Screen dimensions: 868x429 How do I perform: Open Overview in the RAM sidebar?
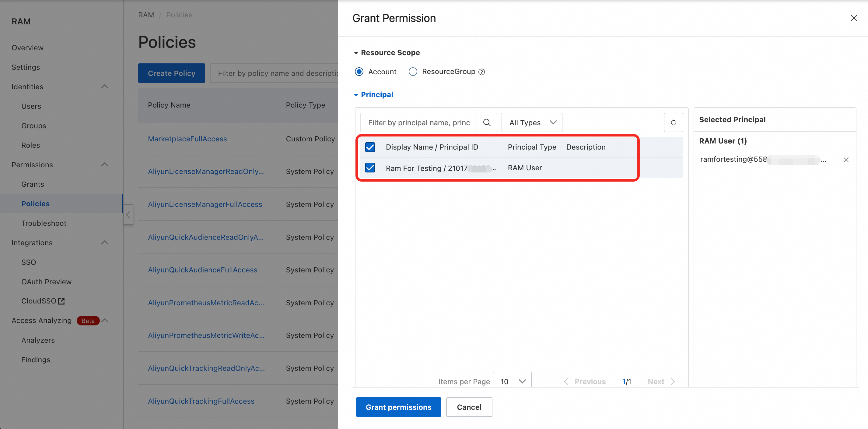tap(27, 48)
